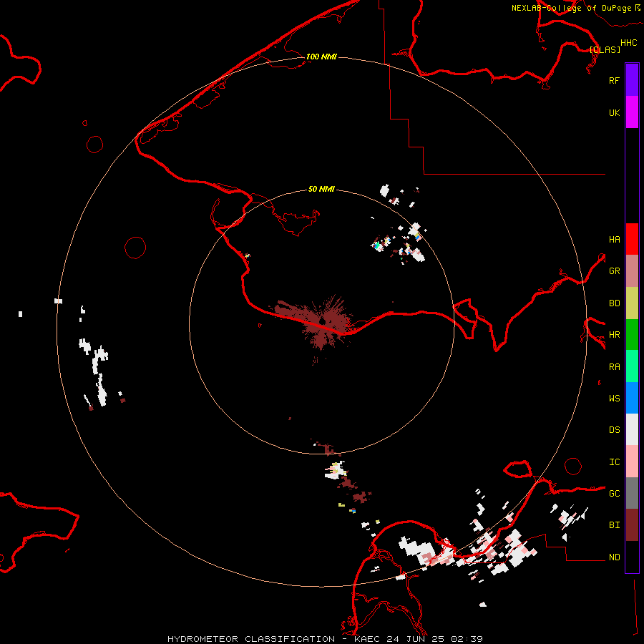Select the GR legend color block
This screenshot has height=644, width=644.
632,271
